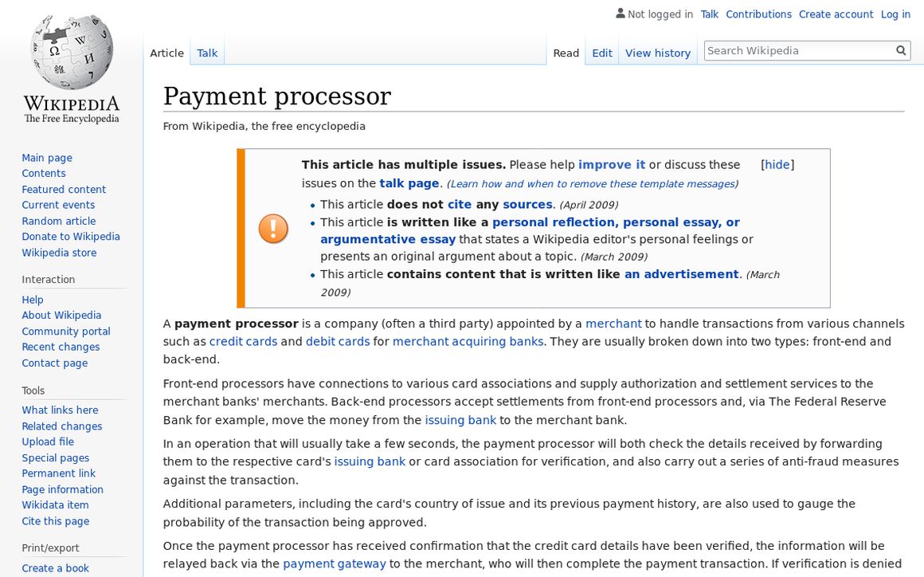
Task: Click Donate to Wikipedia
Action: click(x=71, y=237)
